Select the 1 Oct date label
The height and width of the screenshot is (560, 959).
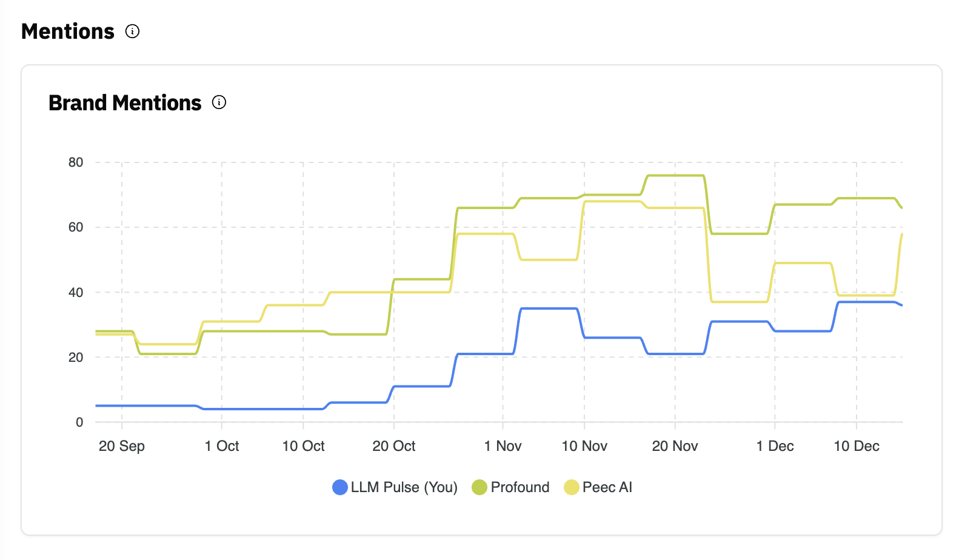coord(222,446)
